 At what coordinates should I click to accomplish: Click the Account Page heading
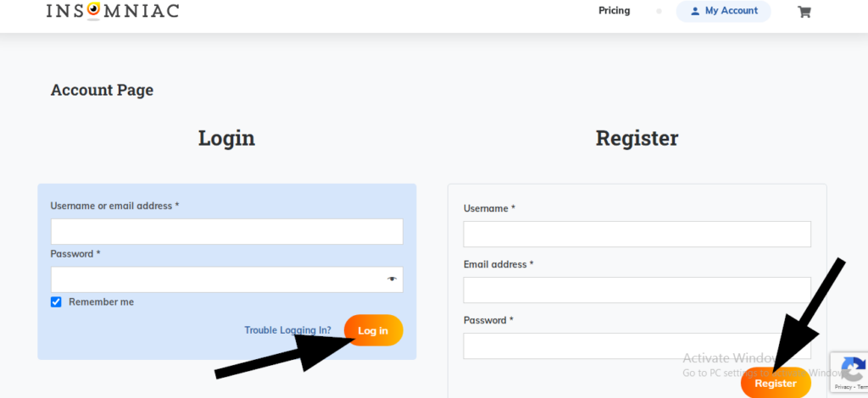[x=102, y=90]
